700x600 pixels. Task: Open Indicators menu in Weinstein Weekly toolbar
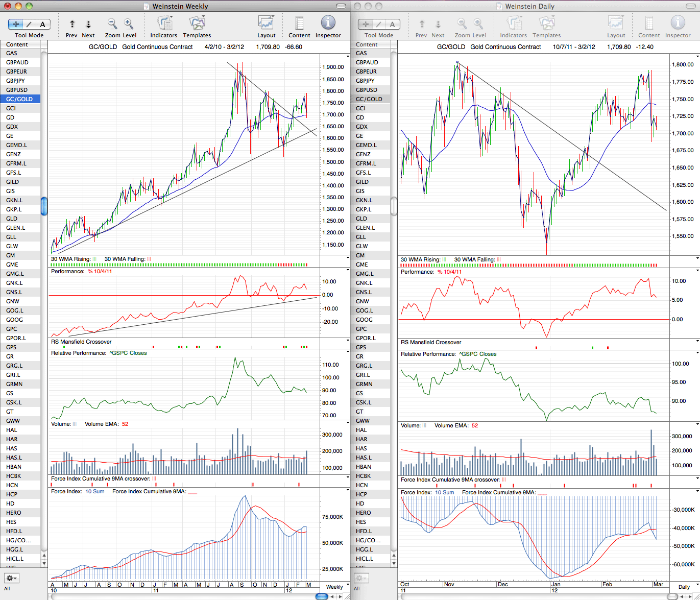(164, 23)
